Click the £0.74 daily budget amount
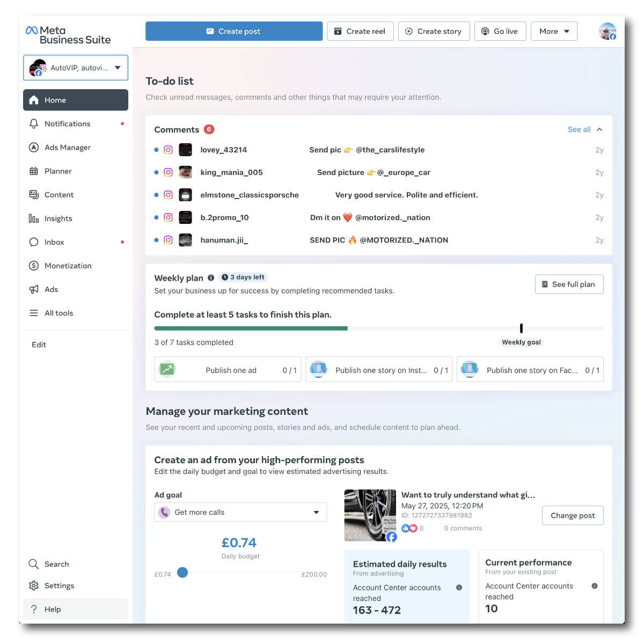The width and height of the screenshot is (644, 644). [x=239, y=543]
